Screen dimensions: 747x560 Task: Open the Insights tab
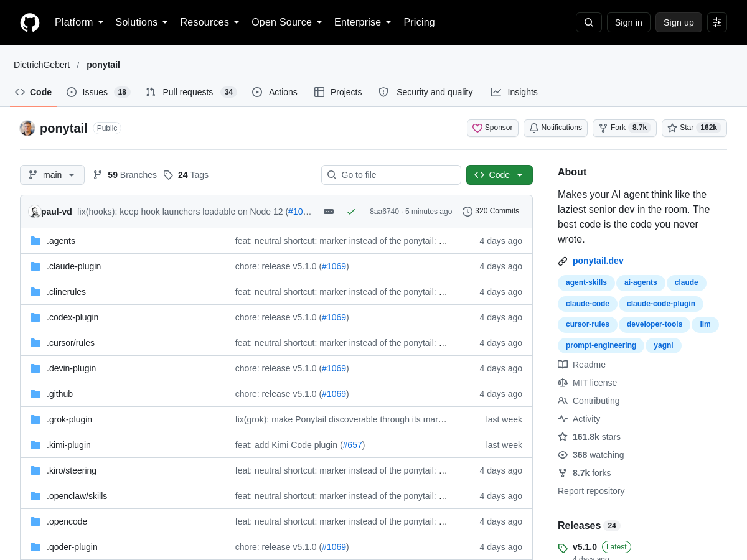pos(514,92)
